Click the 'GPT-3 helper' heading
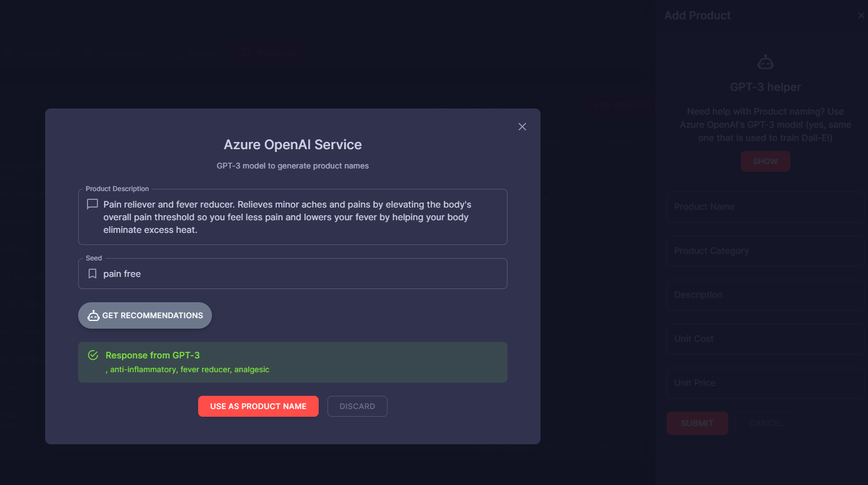The image size is (868, 485). pos(765,87)
